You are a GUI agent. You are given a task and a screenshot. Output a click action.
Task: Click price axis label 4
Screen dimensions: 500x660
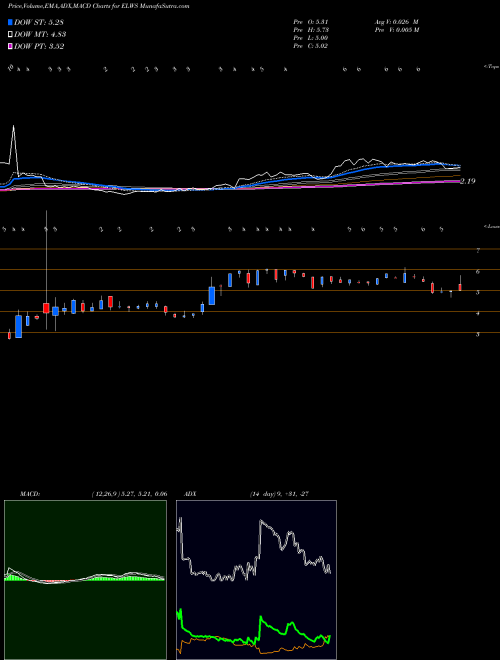478,314
